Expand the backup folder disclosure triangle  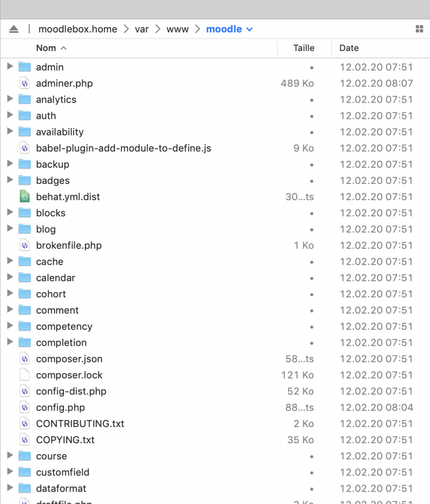10,164
